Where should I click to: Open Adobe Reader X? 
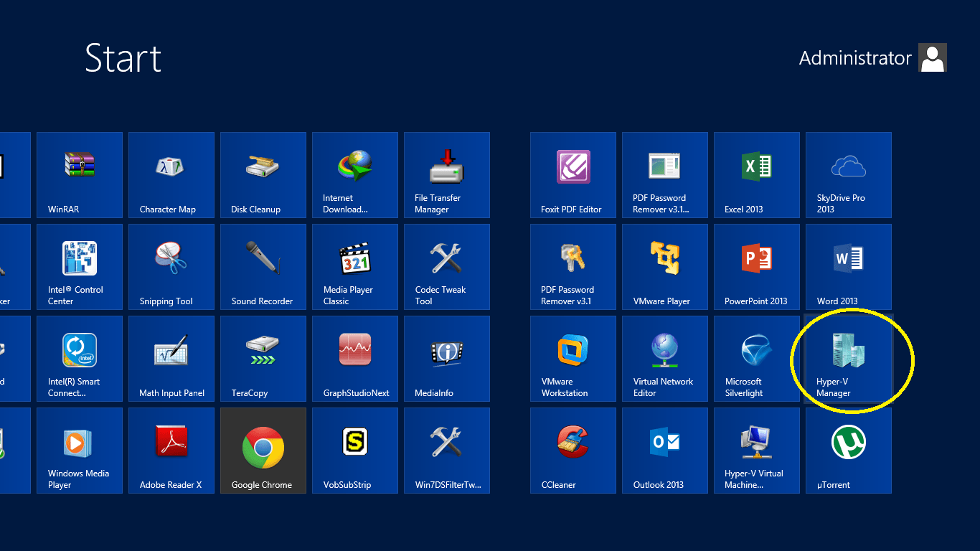click(x=171, y=451)
